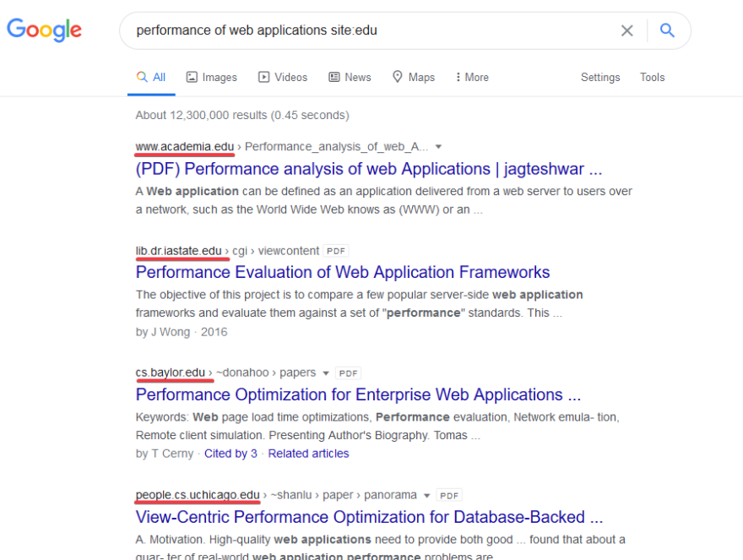Click the three-dot icon next to More
This screenshot has width=743, height=560.
coord(458,77)
